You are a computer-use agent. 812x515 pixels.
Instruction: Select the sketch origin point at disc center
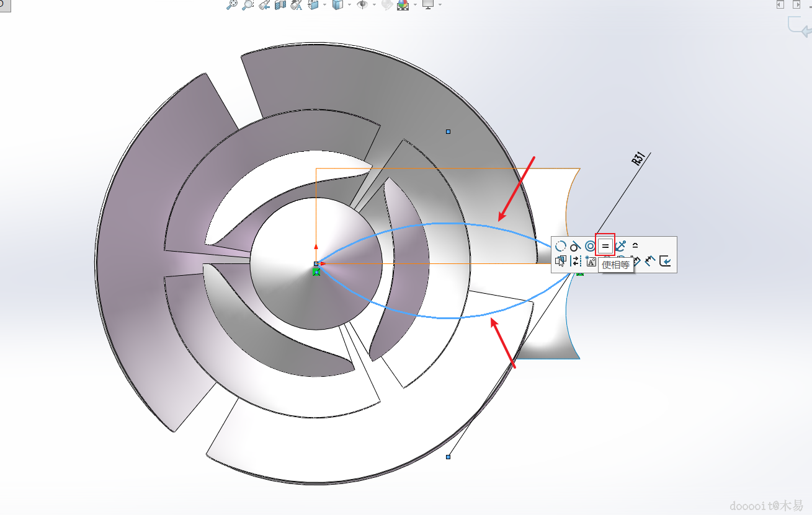click(316, 264)
